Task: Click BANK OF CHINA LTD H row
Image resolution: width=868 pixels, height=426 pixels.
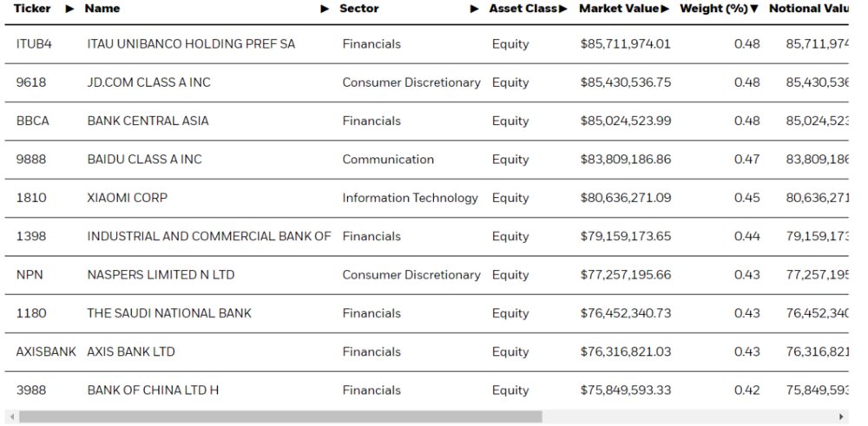Action: (427, 390)
